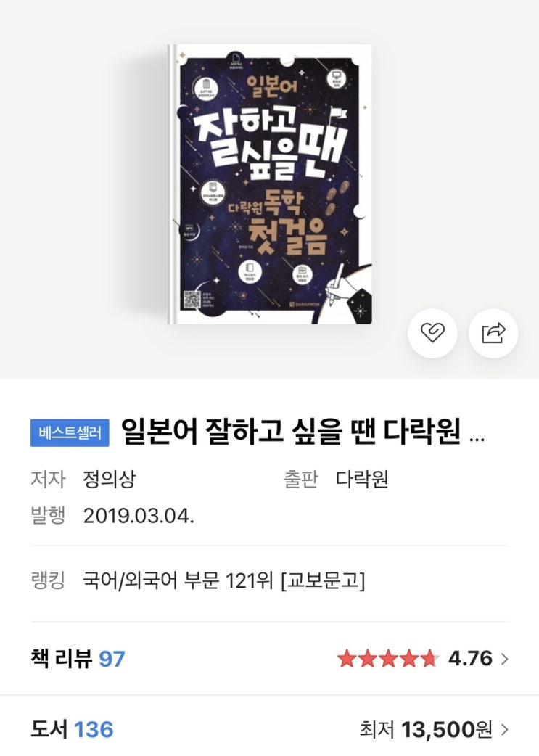This screenshot has width=539, height=756.
Task: Open lowest price 최저 13,500원
Action: click(426, 729)
